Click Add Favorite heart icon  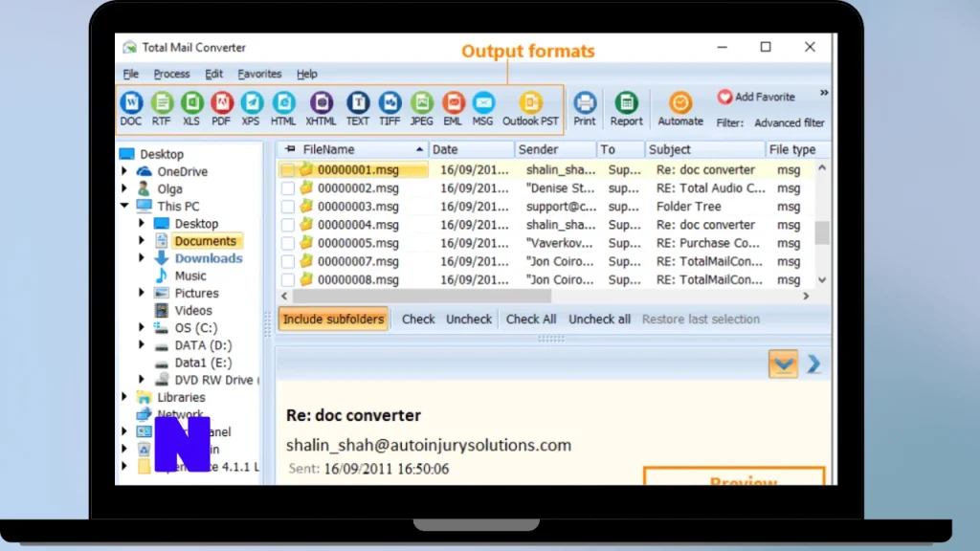pyautogui.click(x=725, y=97)
